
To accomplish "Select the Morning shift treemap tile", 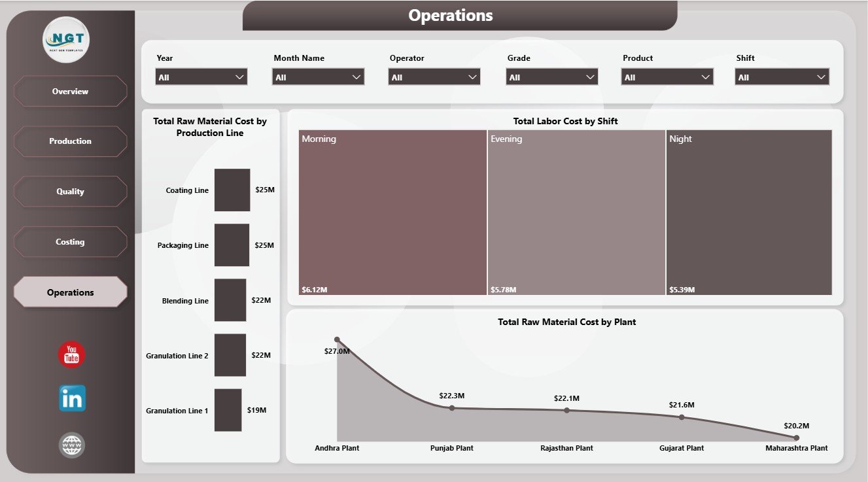I will 392,213.
